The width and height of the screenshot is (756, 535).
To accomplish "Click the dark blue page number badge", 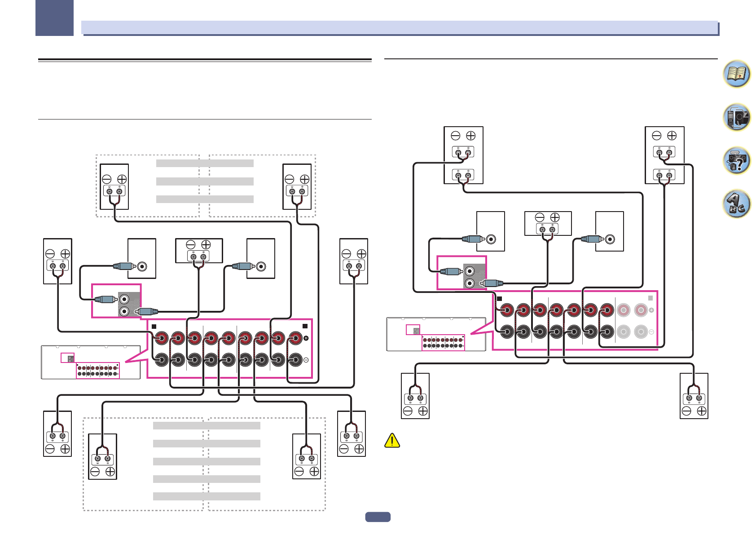I will pos(378,517).
